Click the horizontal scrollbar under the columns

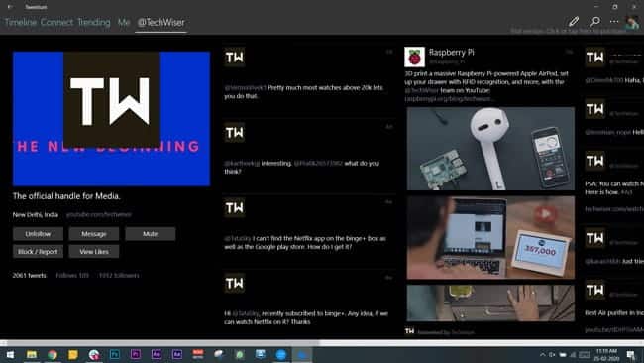click(x=322, y=343)
